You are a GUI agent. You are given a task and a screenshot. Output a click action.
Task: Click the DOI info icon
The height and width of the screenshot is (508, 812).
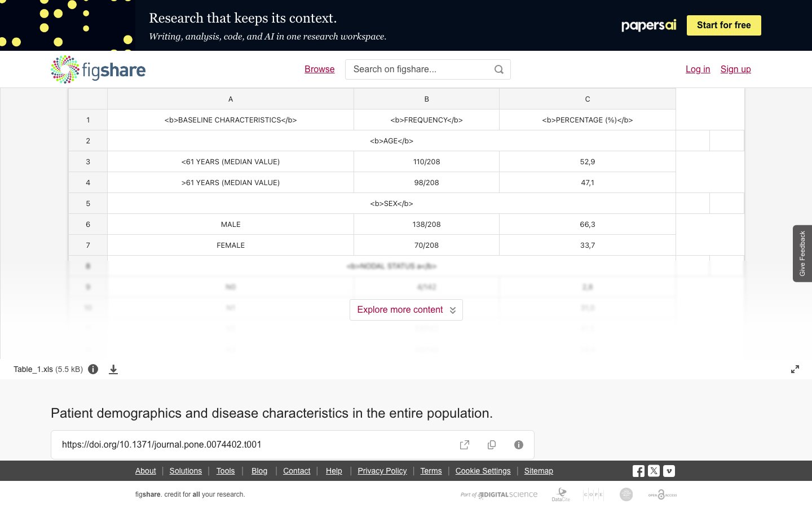[519, 445]
